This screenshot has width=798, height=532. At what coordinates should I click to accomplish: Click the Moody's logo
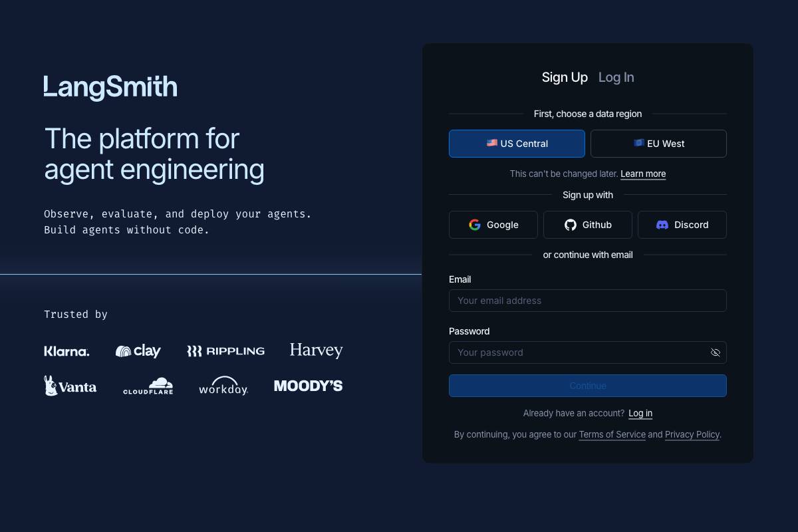point(308,386)
